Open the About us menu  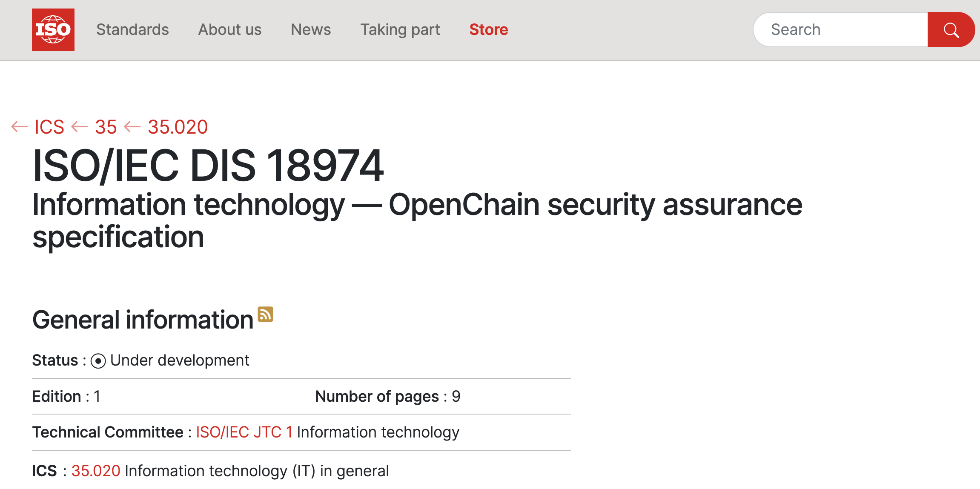point(230,30)
